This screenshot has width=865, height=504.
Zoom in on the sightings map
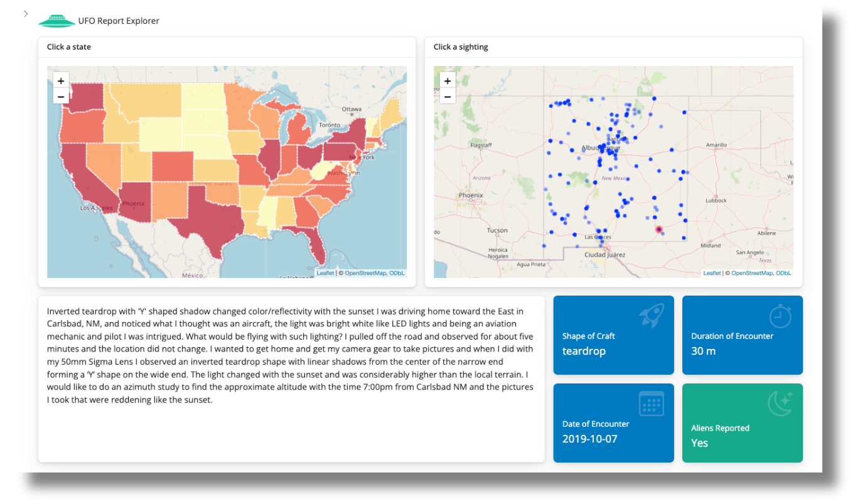447,81
